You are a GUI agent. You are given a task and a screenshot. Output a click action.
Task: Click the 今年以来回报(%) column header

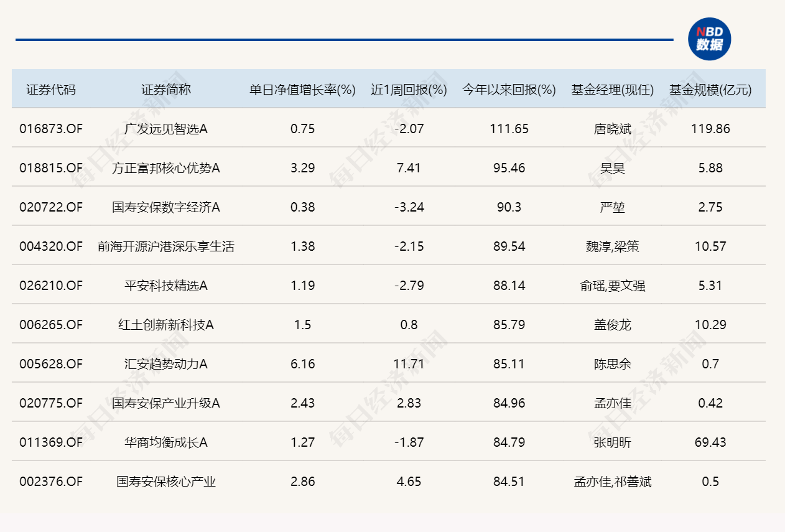coord(509,90)
